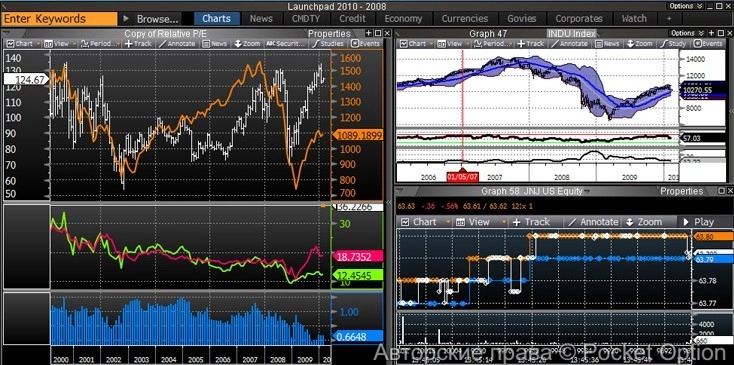Viewport: 734px width, 365px height.
Task: Switch to the Currencies tab
Action: 464,19
